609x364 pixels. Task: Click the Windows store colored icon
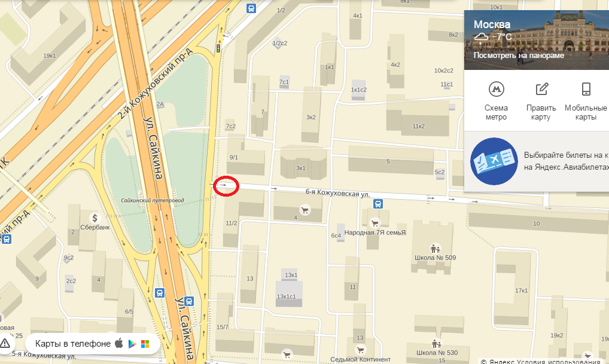145,344
